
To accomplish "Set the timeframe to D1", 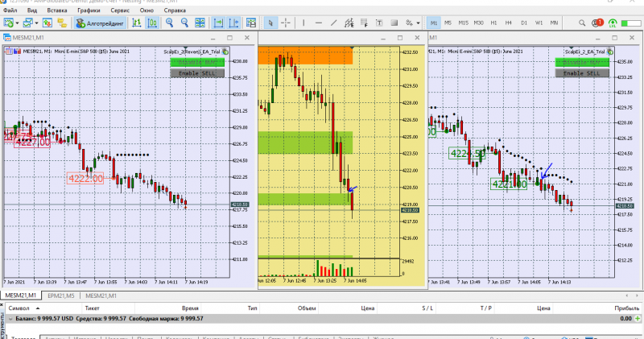I will click(524, 23).
